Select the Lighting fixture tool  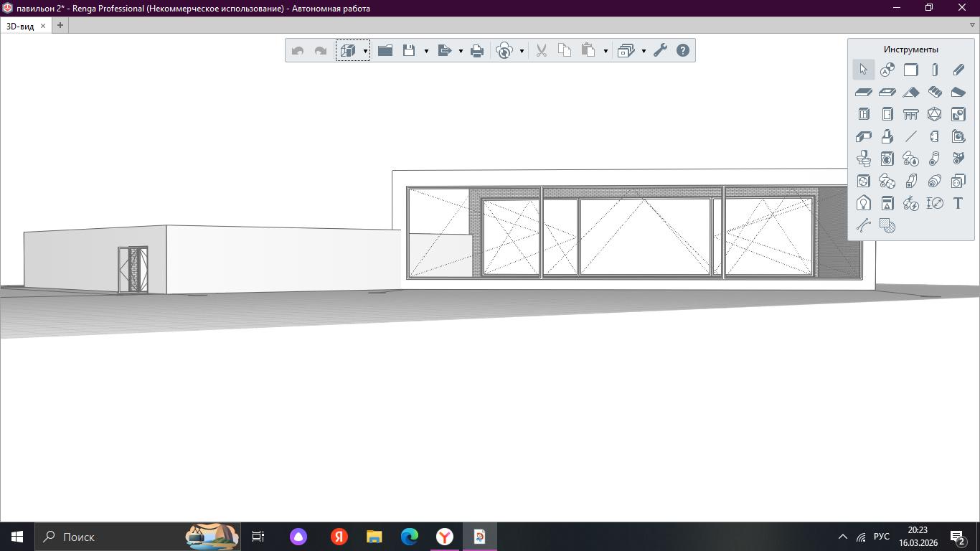[x=864, y=203]
